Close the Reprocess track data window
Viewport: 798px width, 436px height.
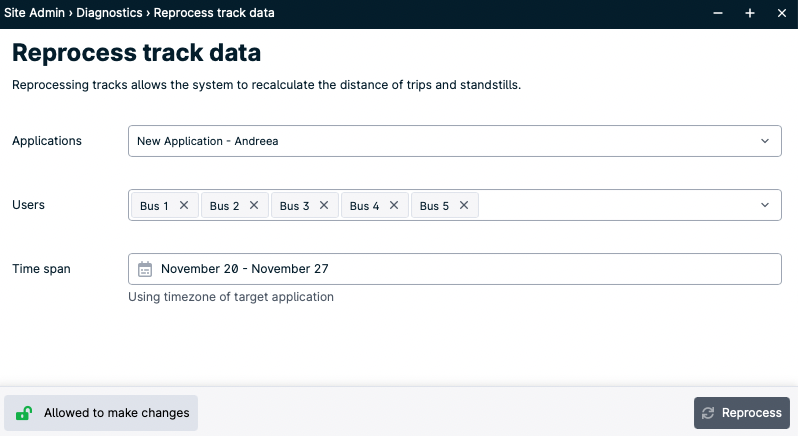pos(782,13)
